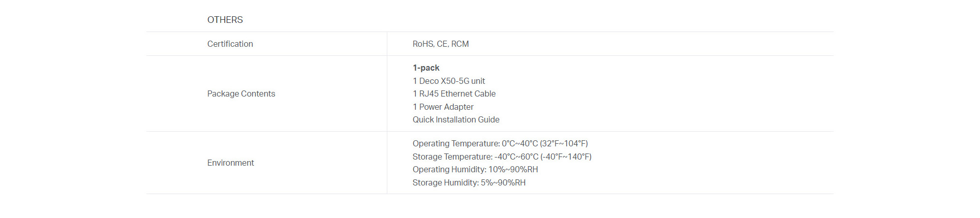The height and width of the screenshot is (218, 980).
Task: Click the bold 1-pack heading
Action: pyautogui.click(x=426, y=68)
